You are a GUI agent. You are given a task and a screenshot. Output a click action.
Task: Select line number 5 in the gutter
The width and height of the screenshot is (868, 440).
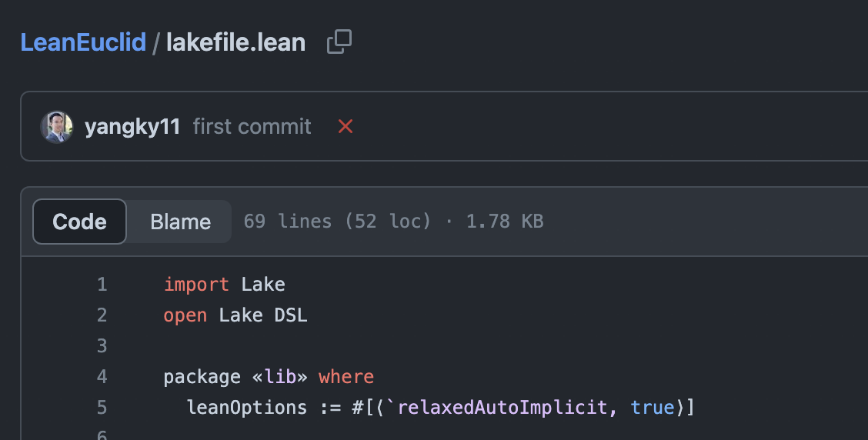(x=102, y=408)
